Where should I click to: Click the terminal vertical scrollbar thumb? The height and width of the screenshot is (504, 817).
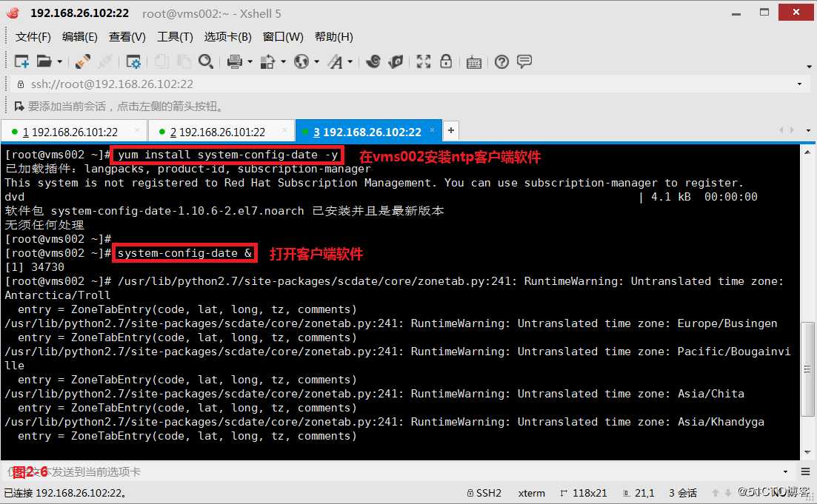click(807, 369)
